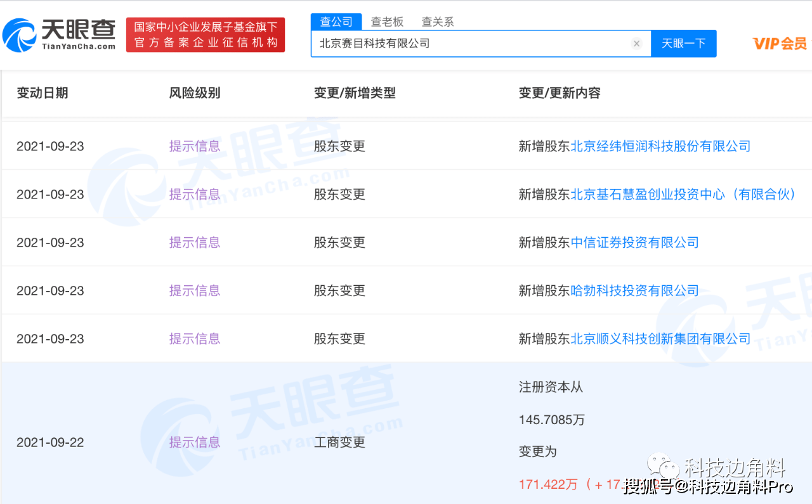Open 北京顺义科技创新集团有限公司 company link
The height and width of the screenshot is (504, 812).
(x=660, y=339)
